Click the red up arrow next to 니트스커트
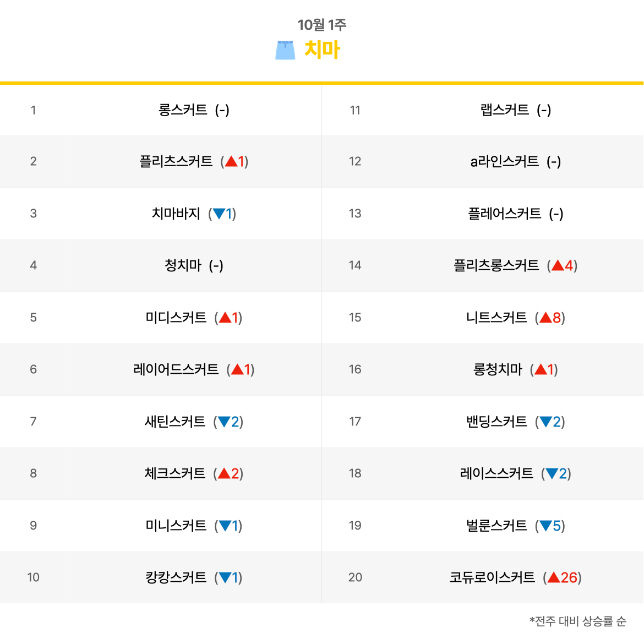This screenshot has height=644, width=644. click(x=546, y=318)
